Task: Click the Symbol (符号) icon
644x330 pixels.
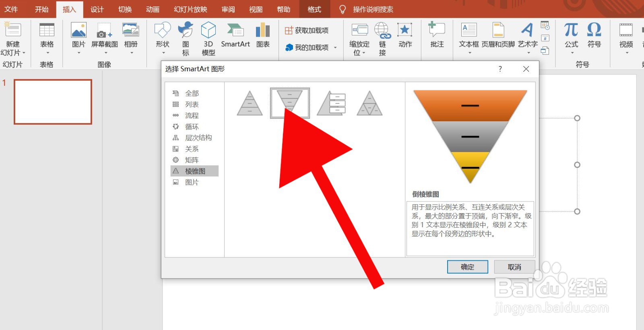Action: coord(594,30)
